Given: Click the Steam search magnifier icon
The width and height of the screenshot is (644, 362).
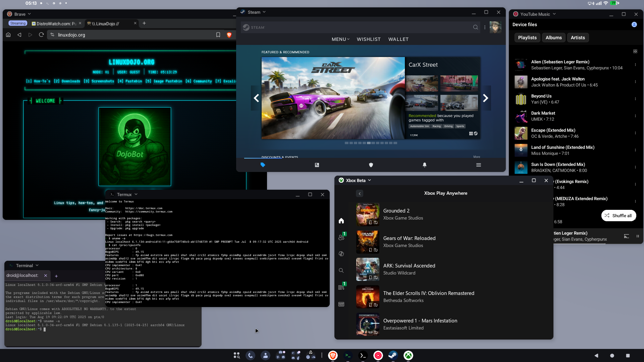Looking at the screenshot, I should (x=475, y=27).
